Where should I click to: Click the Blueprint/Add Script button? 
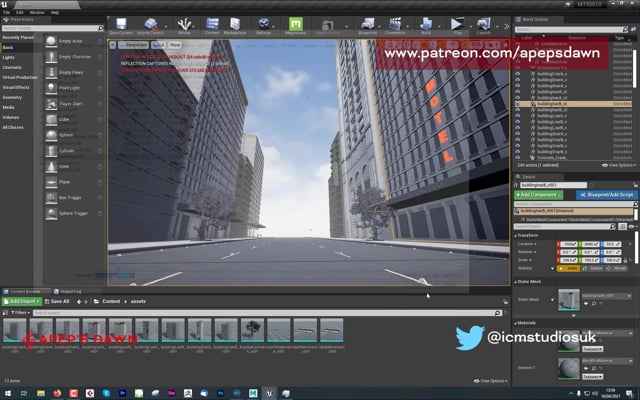606,195
